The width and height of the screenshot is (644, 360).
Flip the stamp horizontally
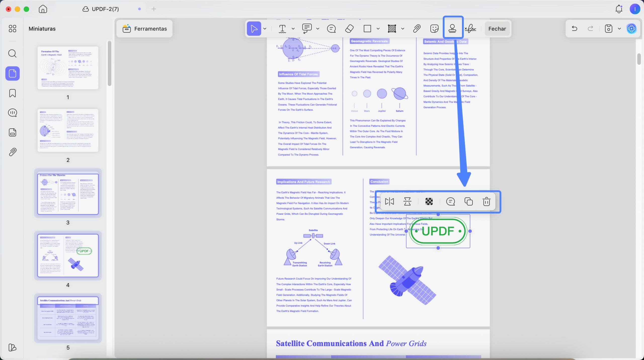tap(389, 201)
